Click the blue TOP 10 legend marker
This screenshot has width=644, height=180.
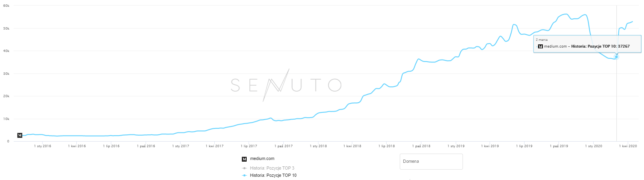pos(244,175)
